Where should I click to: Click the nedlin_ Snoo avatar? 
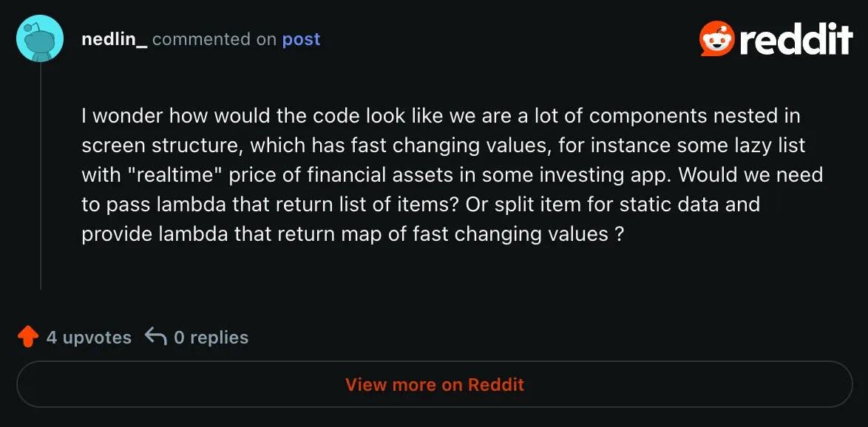[x=40, y=38]
